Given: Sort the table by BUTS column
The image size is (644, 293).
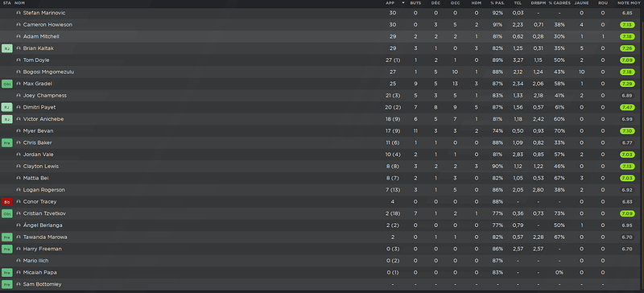Looking at the screenshot, I should tap(415, 3).
